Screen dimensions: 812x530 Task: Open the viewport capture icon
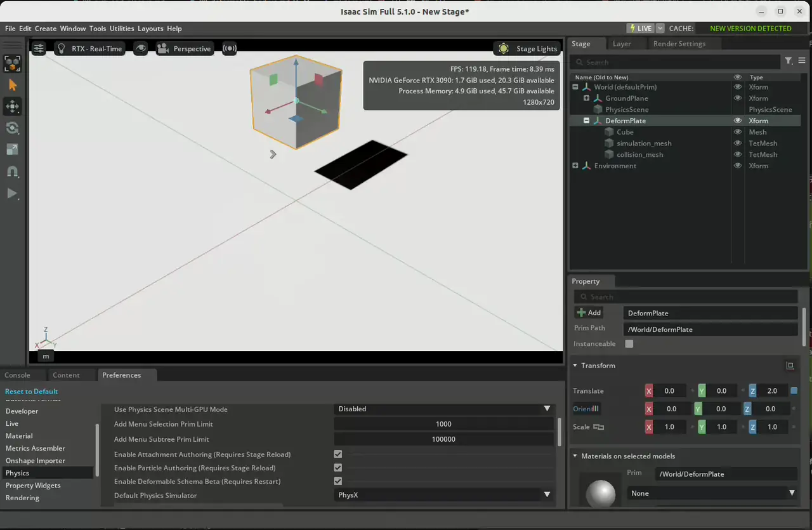[x=229, y=48]
